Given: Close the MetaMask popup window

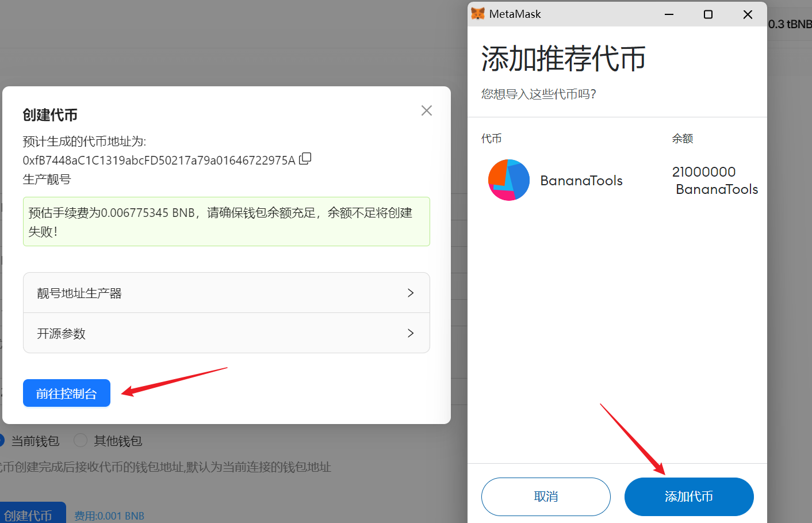Looking at the screenshot, I should [748, 14].
